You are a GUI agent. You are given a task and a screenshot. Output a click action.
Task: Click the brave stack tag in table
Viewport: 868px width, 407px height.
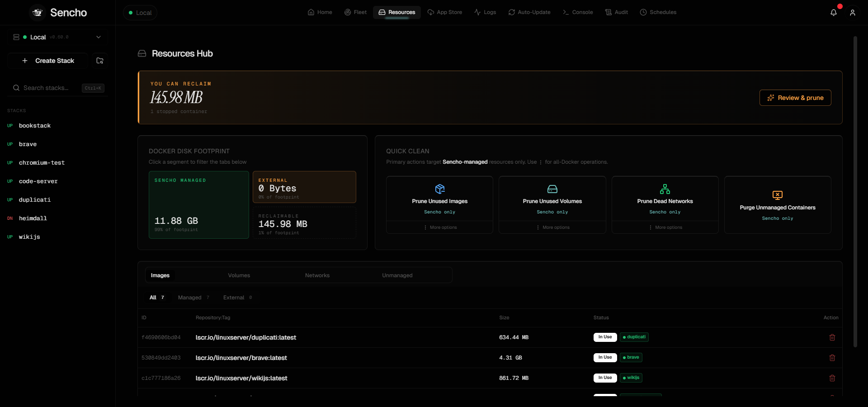(631, 357)
